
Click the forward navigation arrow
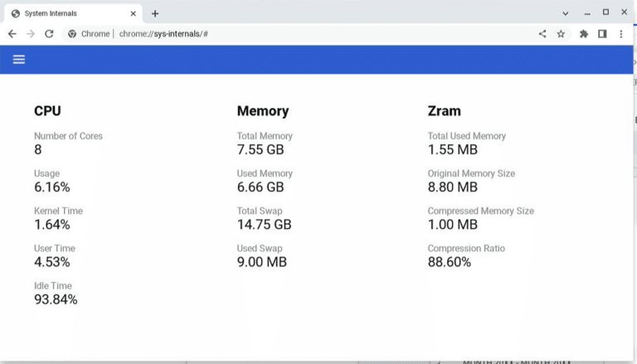point(31,34)
